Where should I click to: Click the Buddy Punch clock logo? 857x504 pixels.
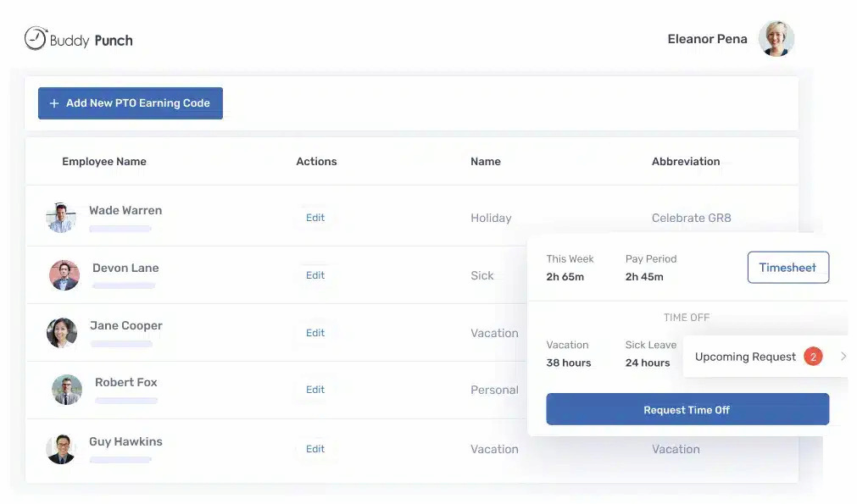(34, 38)
